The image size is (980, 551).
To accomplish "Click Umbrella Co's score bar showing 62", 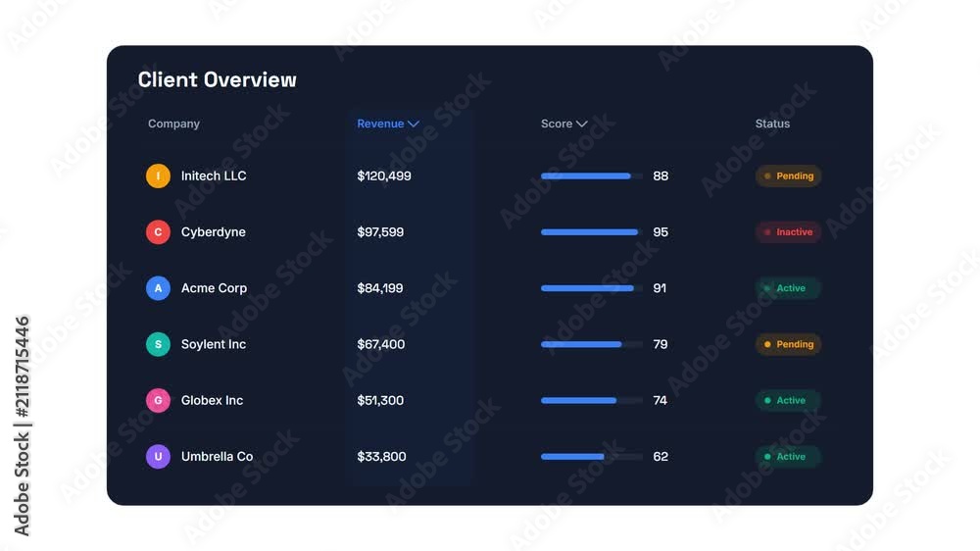I will [x=591, y=457].
